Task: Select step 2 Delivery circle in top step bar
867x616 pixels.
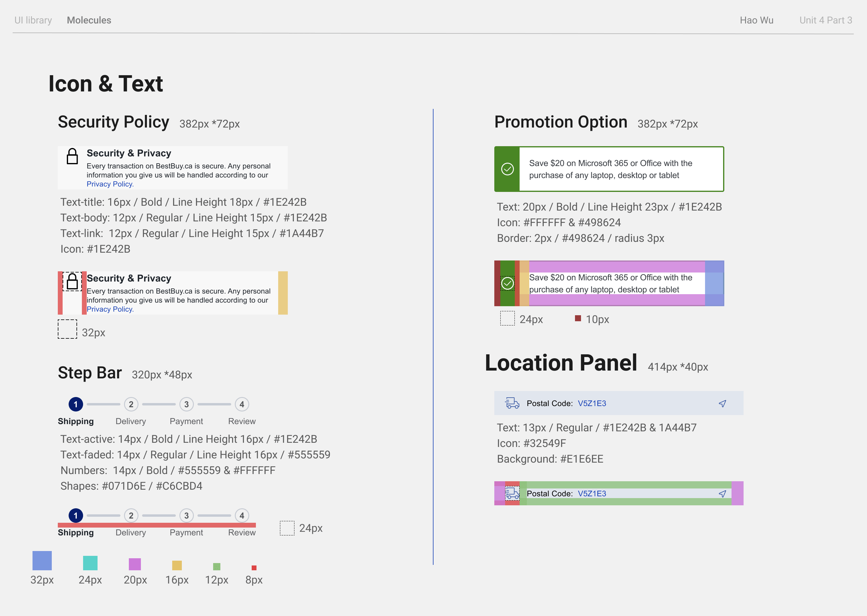Action: 131,404
